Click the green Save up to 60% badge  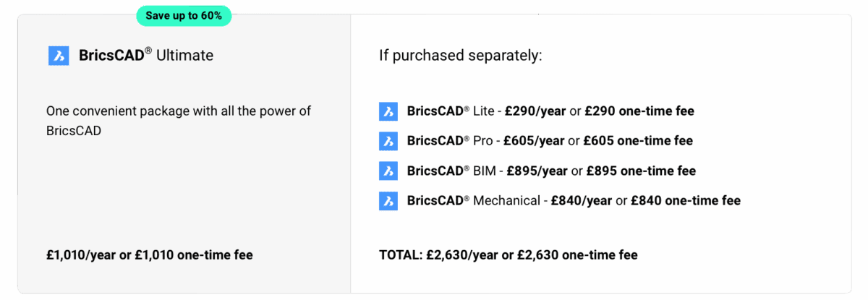click(184, 16)
